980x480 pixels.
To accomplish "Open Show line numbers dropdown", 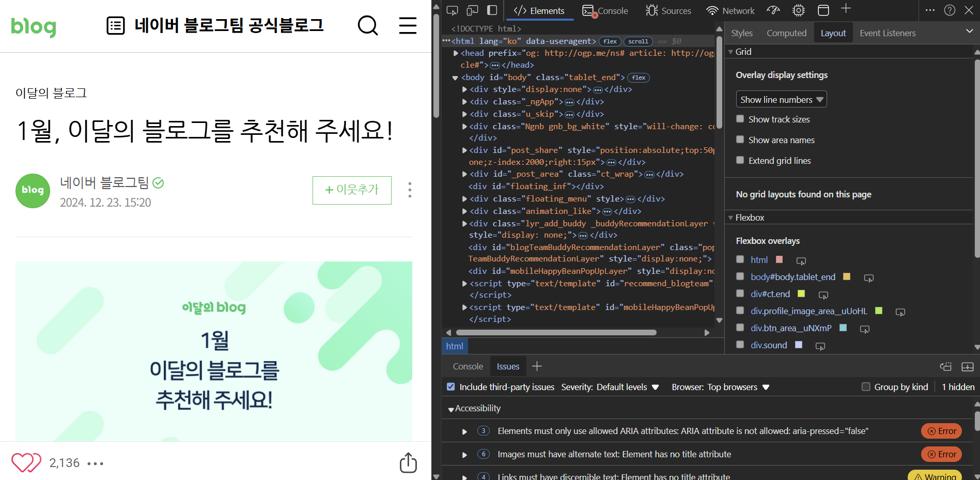I will pos(781,99).
